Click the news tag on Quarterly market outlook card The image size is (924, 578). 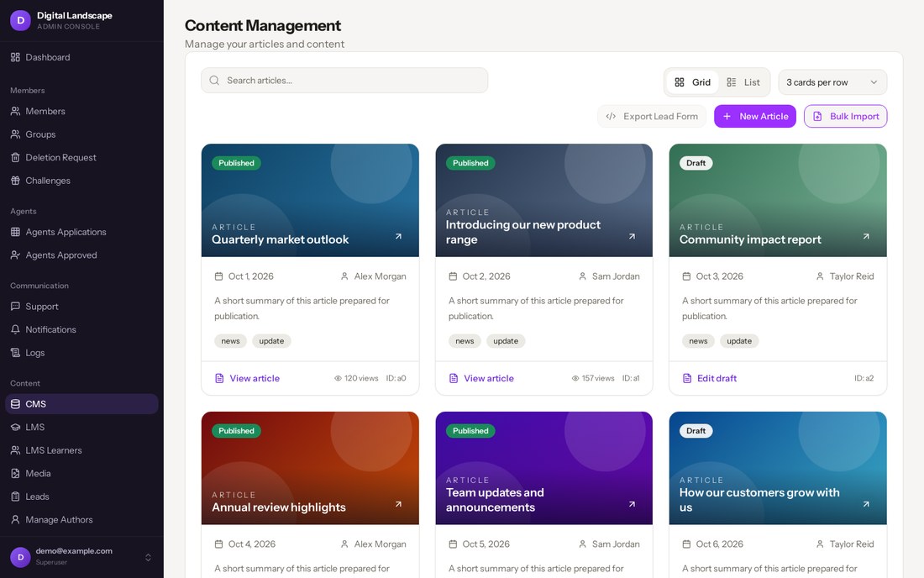(x=230, y=341)
